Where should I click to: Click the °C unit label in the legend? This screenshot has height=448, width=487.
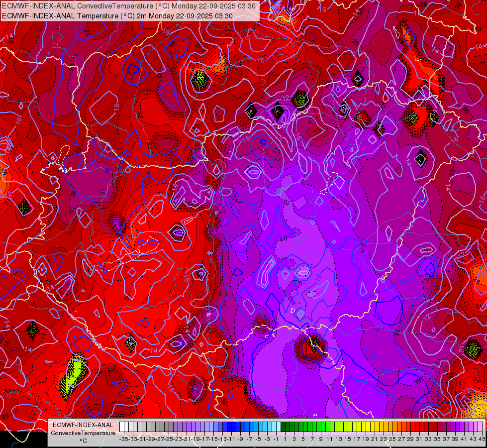coord(83,441)
